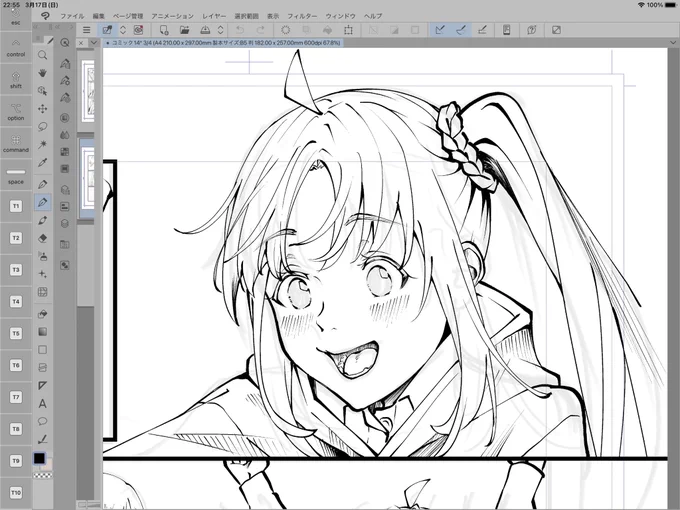680x510 pixels.
Task: Toggle Snap to Special Ruler
Action: (461, 30)
